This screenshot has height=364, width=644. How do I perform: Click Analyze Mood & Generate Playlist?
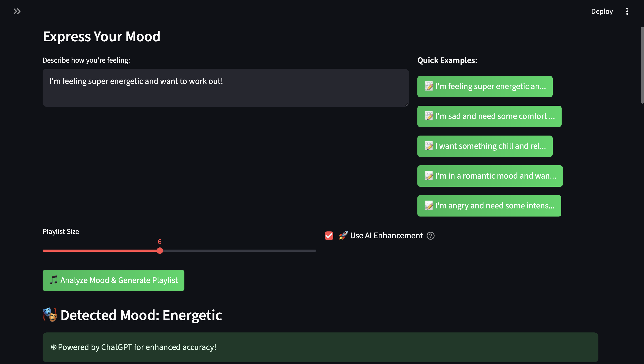pyautogui.click(x=113, y=280)
